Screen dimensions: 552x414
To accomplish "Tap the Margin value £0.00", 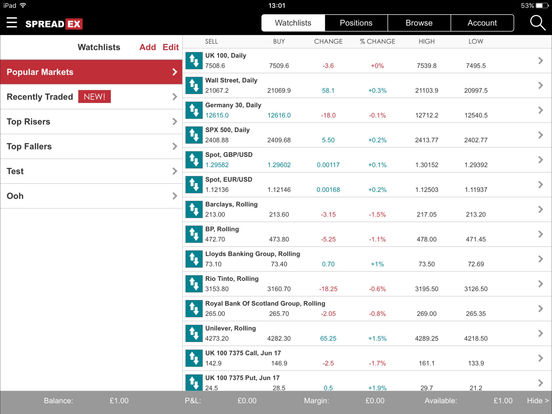I will [x=375, y=401].
